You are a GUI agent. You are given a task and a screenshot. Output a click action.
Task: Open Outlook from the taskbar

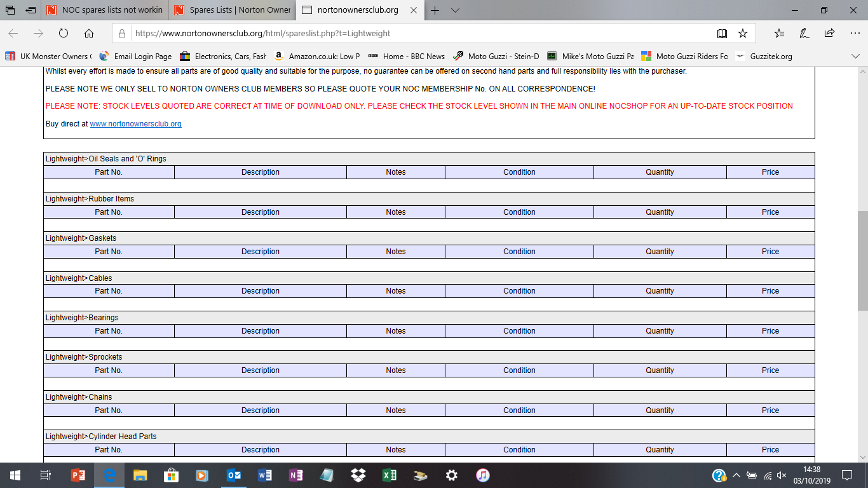pos(233,475)
